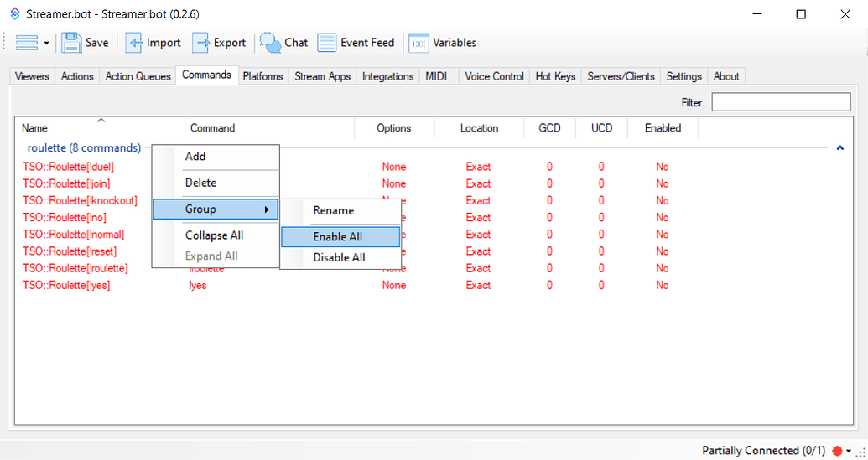This screenshot has height=460, width=868.
Task: Sort by the Command column header
Action: pos(269,128)
